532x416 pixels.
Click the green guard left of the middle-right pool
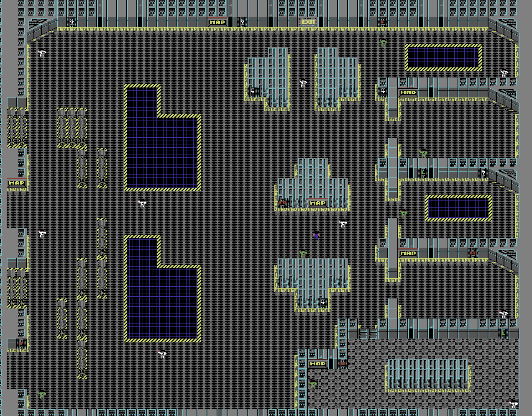pyautogui.click(x=404, y=213)
